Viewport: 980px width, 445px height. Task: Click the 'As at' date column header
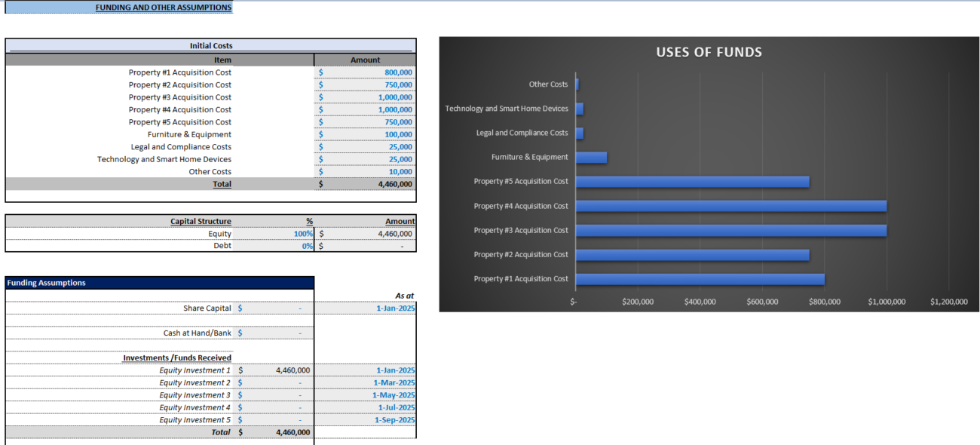click(404, 296)
